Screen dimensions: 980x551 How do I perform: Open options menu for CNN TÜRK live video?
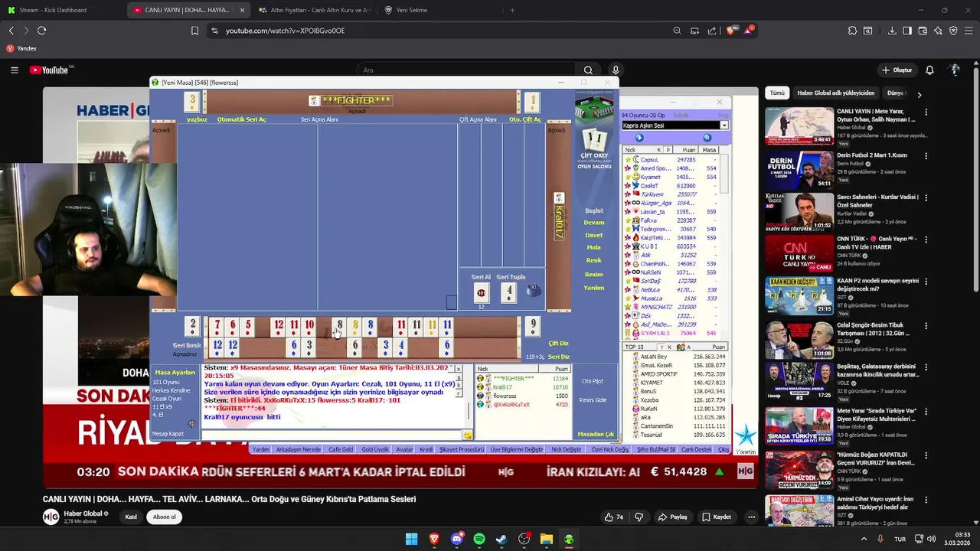coord(926,240)
